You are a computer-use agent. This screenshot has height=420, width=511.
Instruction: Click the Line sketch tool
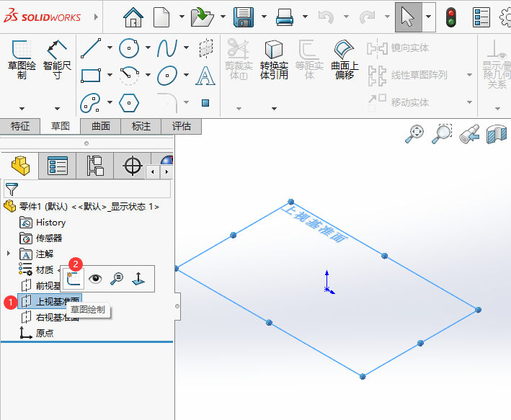coord(91,49)
